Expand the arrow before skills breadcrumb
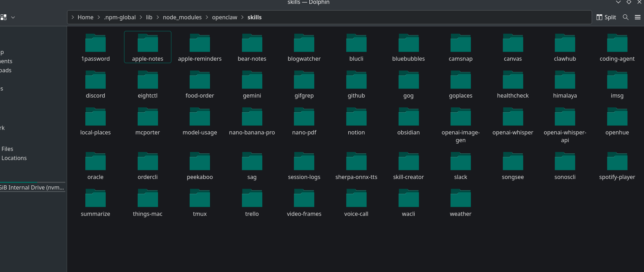The height and width of the screenshot is (272, 644). [x=242, y=17]
